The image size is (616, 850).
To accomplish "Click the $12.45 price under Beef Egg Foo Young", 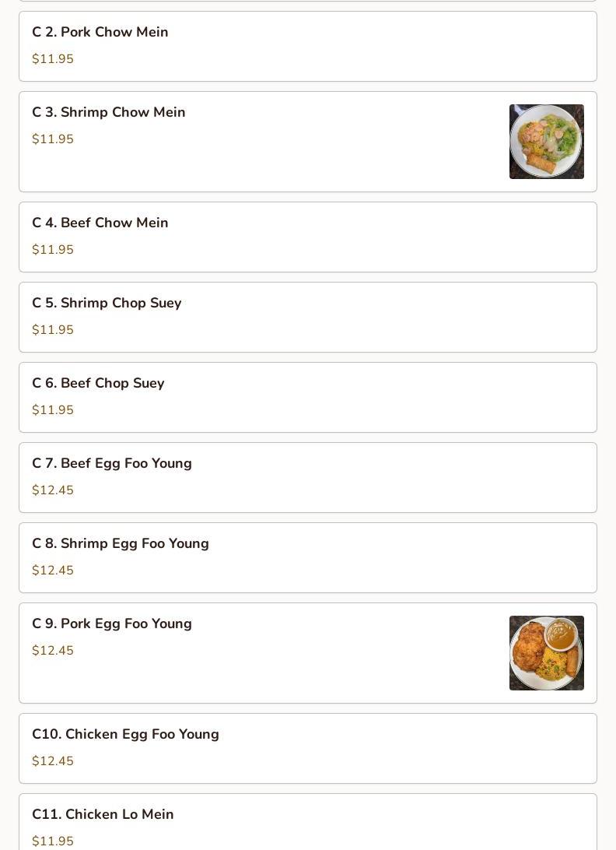I will pos(53,490).
